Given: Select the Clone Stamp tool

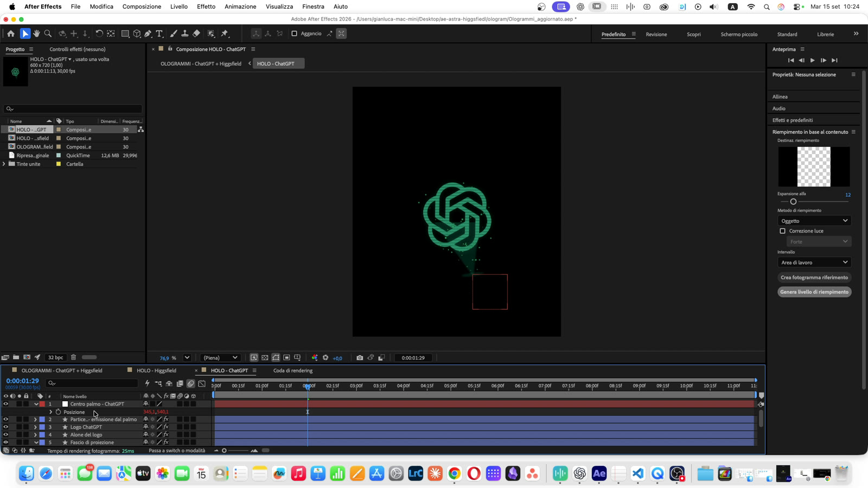Looking at the screenshot, I should point(185,34).
